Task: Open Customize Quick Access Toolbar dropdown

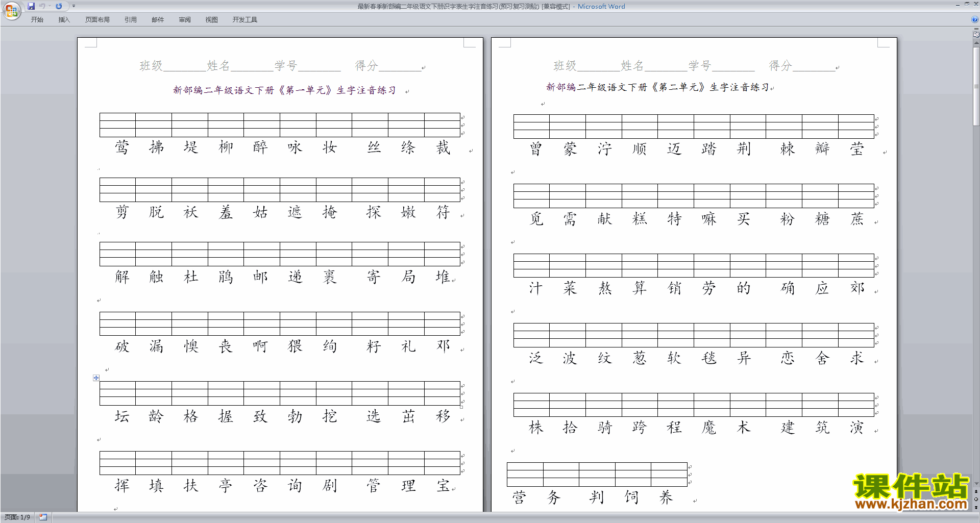Action: (x=73, y=6)
